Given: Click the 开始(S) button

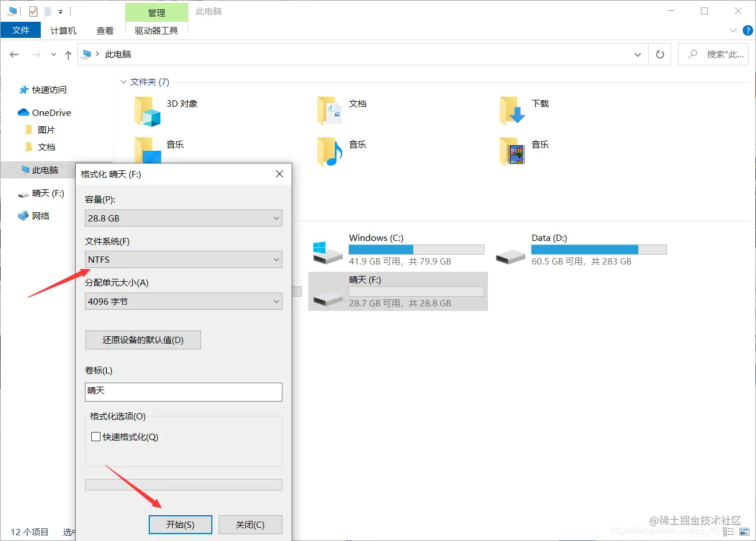Looking at the screenshot, I should pyautogui.click(x=180, y=524).
